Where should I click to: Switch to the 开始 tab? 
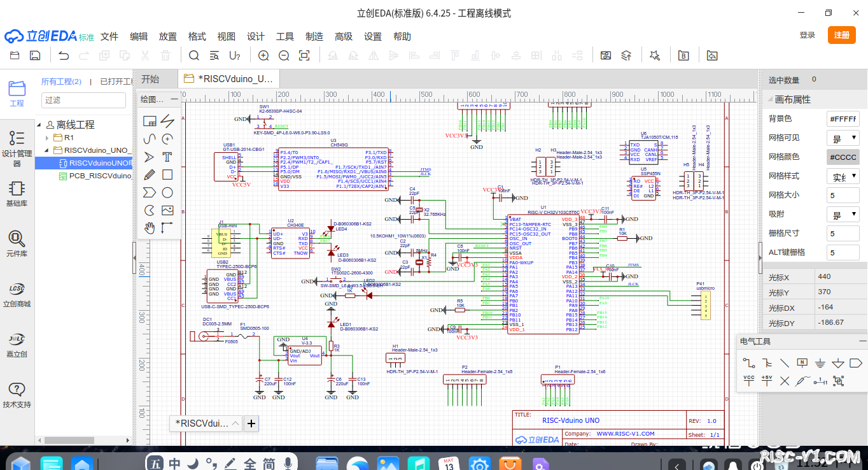(150, 79)
